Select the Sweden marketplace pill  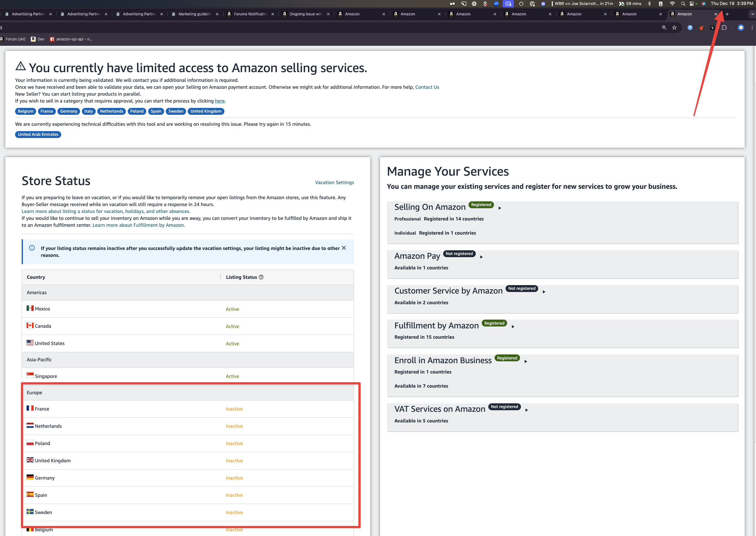pos(176,111)
